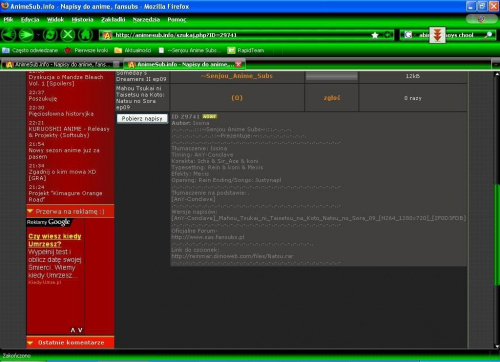
Task: Open the Narzędzia menu
Action: click(146, 19)
